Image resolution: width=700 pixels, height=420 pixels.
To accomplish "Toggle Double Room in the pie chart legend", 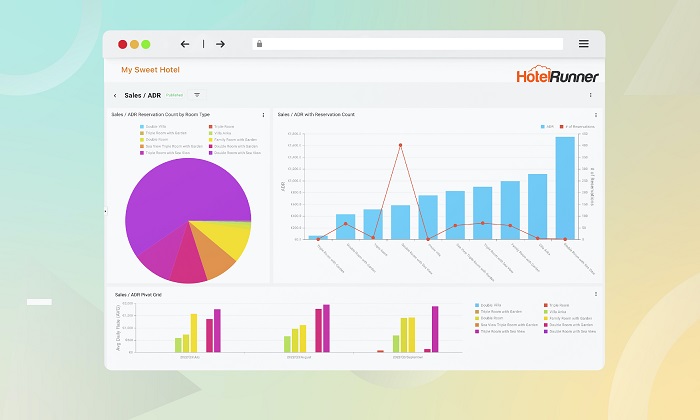I will [154, 140].
